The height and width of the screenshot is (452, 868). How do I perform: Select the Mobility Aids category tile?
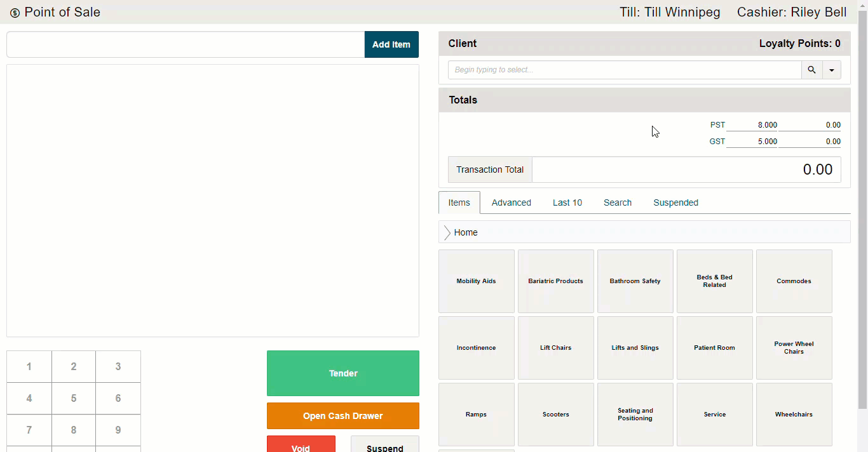tap(477, 281)
